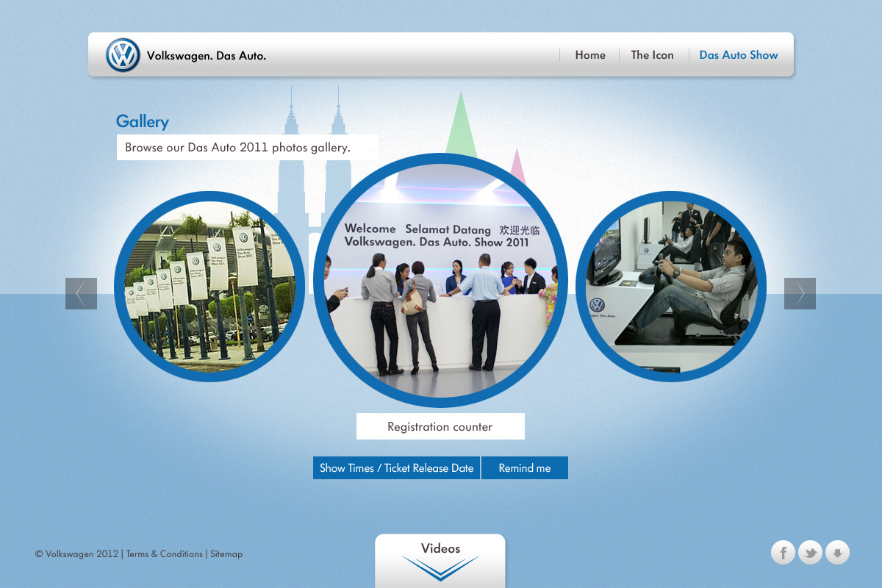Advance to next gallery photo arrow
This screenshot has width=882, height=588.
pos(800,293)
